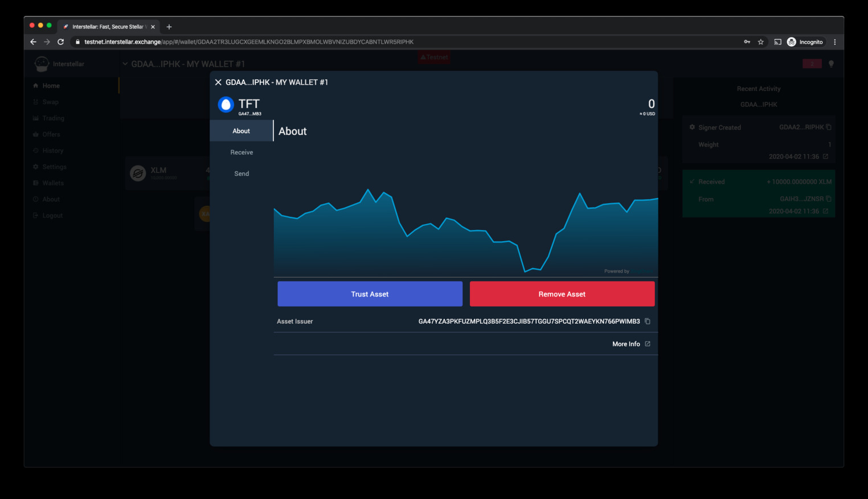Click the Trust Asset button
The height and width of the screenshot is (499, 868).
(x=370, y=294)
